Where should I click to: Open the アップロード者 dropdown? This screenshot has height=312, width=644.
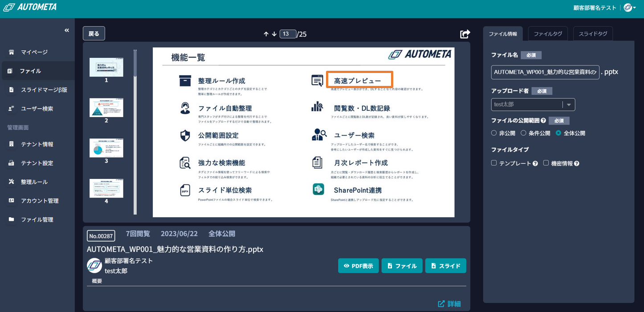click(533, 105)
